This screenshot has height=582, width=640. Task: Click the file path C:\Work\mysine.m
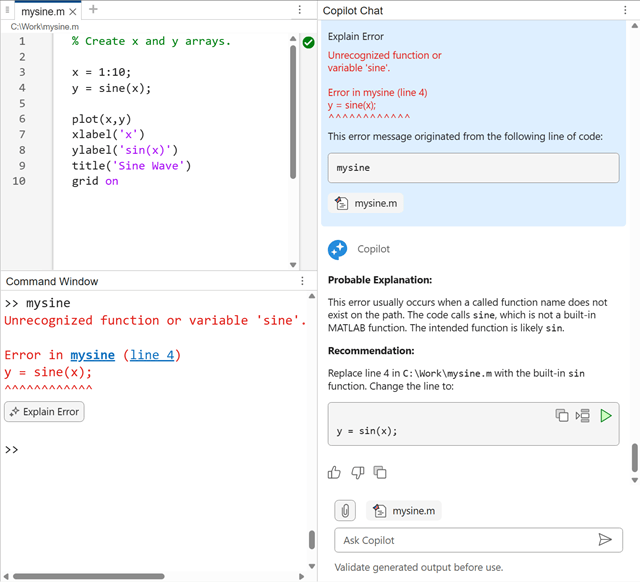coord(45,27)
